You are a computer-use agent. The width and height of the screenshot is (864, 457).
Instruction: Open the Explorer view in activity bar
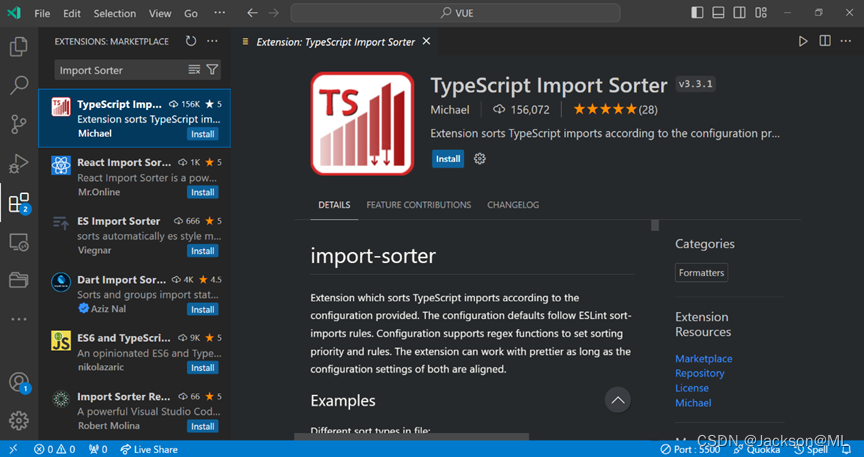click(19, 47)
